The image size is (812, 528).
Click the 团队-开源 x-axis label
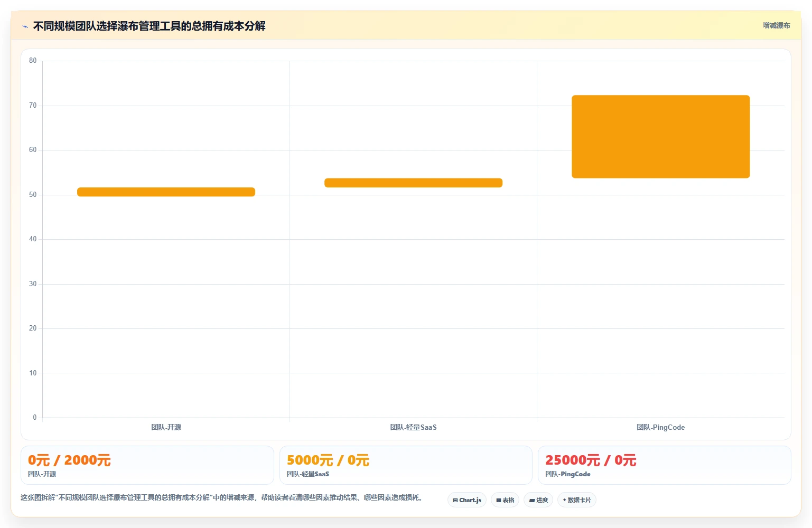166,427
